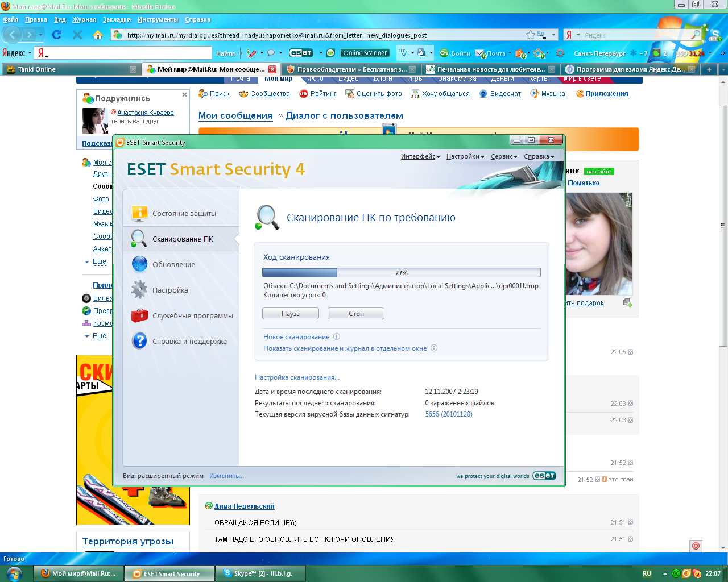Switch to Печальная новость tab
This screenshot has width=728, height=582.
click(491, 69)
